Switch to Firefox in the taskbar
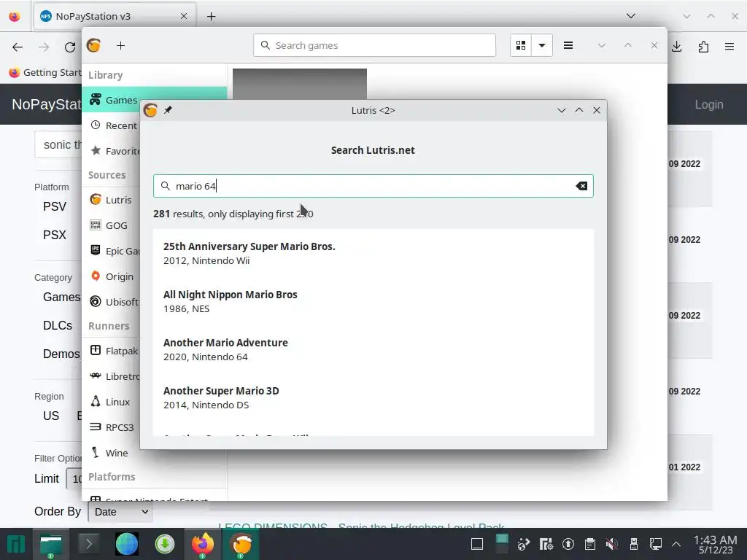 pyautogui.click(x=203, y=544)
